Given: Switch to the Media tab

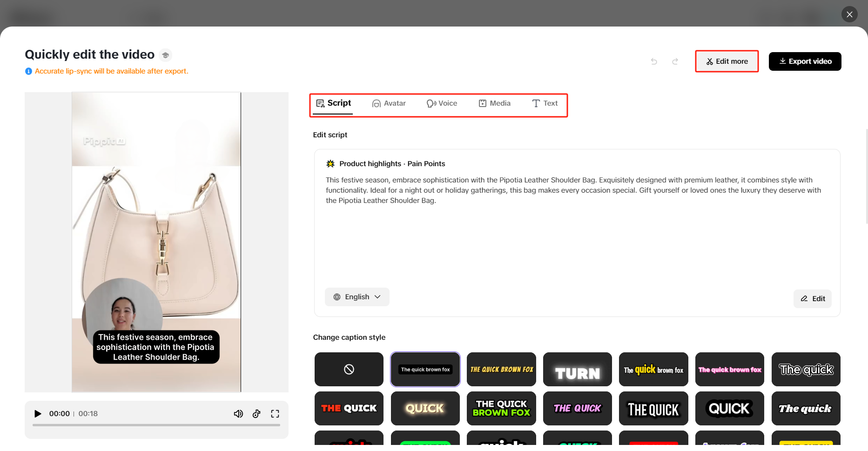Looking at the screenshot, I should pyautogui.click(x=495, y=103).
